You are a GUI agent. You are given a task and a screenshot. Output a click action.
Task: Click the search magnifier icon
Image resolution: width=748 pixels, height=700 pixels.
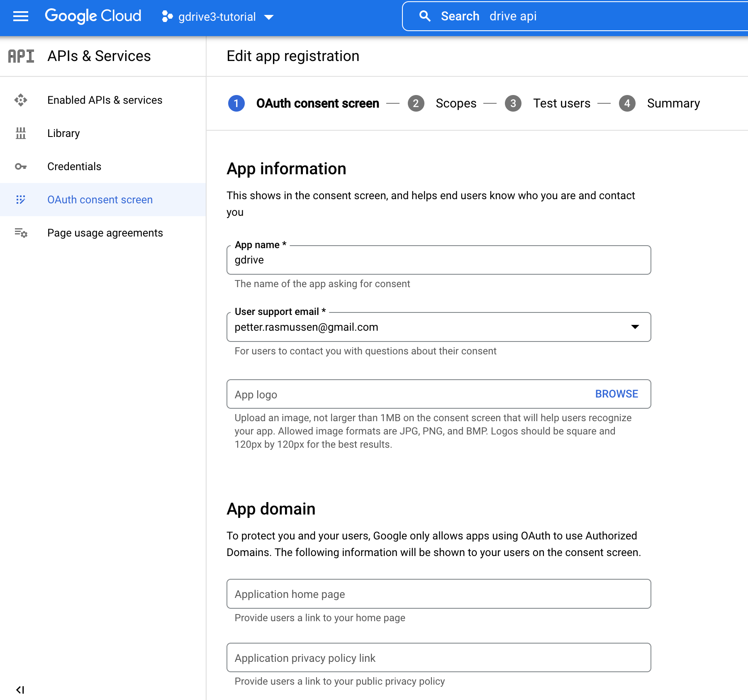point(424,16)
